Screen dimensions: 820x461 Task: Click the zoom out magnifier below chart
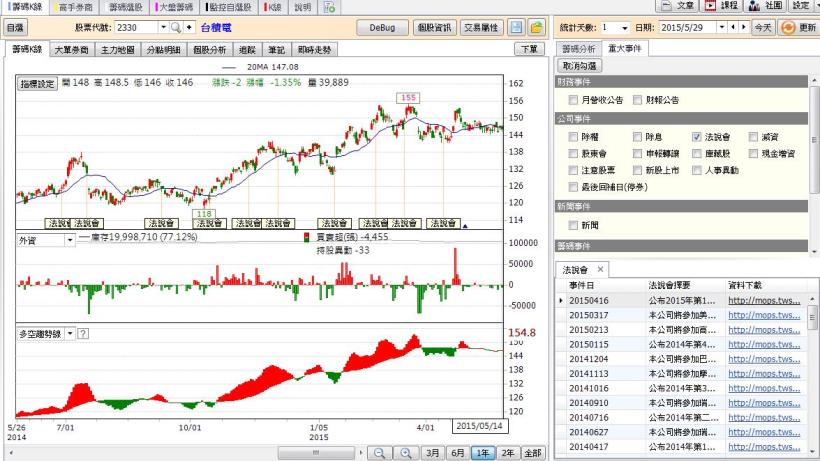coord(380,453)
